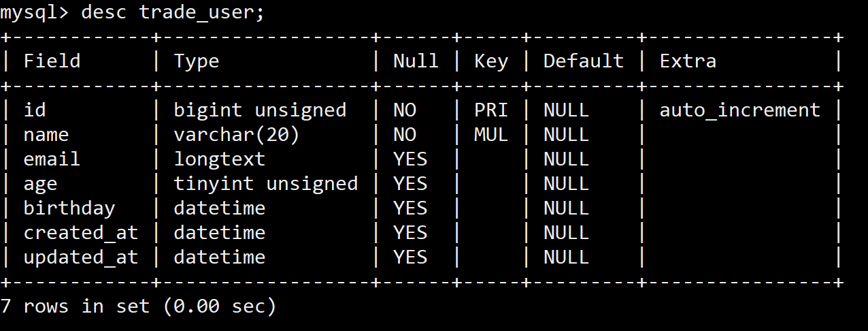Click the 'created_at' field entry

click(x=81, y=233)
